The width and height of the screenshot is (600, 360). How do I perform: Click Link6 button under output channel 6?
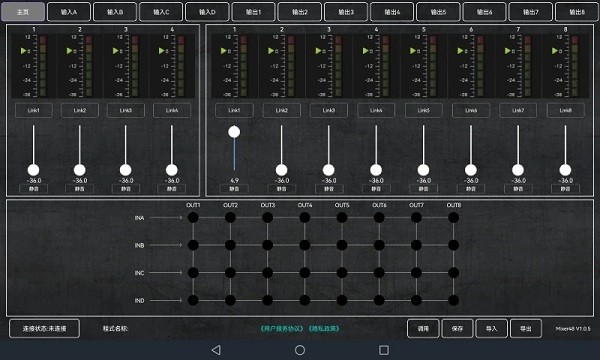(x=471, y=110)
